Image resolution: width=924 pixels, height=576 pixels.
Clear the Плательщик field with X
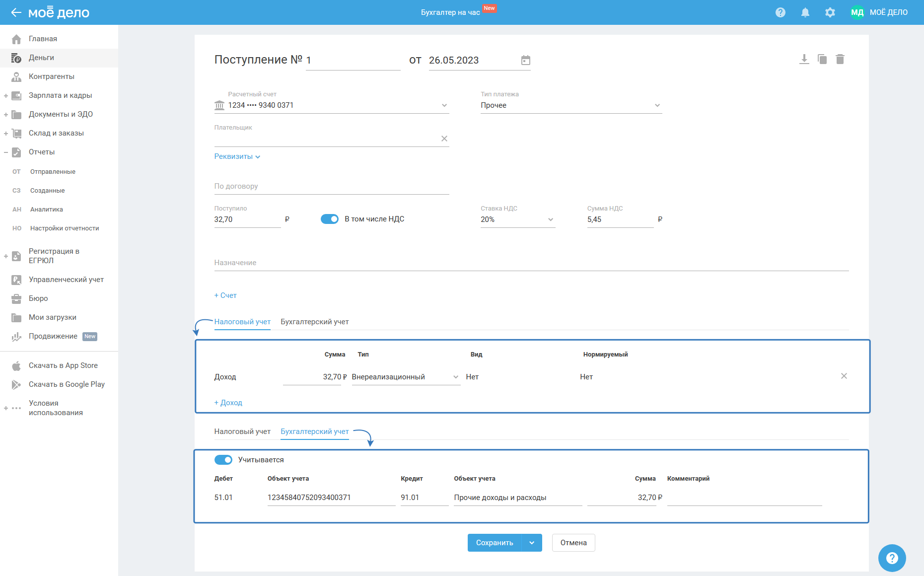click(444, 139)
